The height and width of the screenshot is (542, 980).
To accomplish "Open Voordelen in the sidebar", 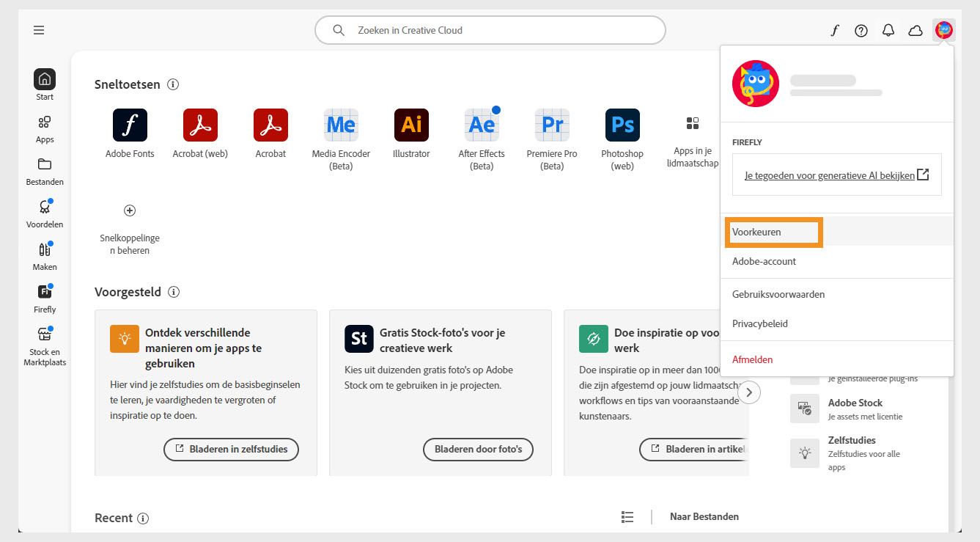I will (x=45, y=213).
